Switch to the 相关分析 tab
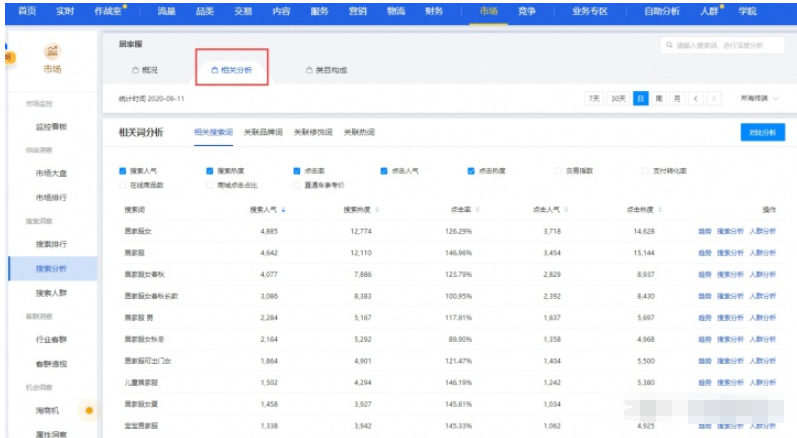The image size is (797, 438). (232, 70)
